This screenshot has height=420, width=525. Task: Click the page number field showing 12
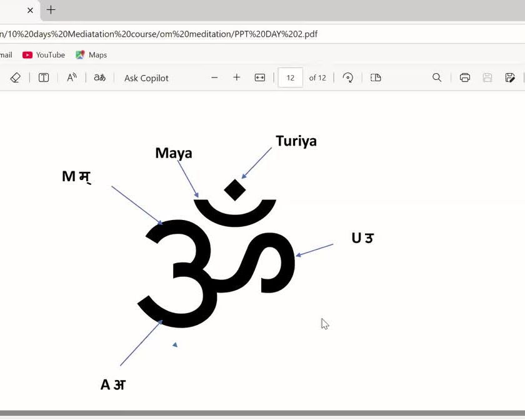pos(290,77)
